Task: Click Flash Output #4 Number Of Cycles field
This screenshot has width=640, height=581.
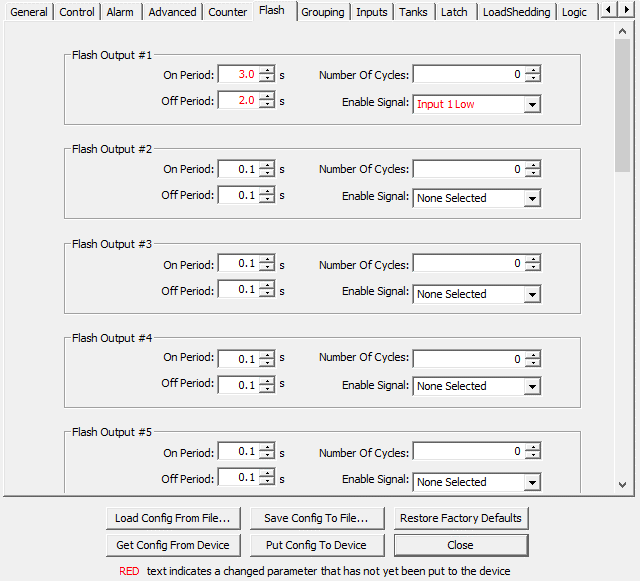Action: click(x=467, y=359)
